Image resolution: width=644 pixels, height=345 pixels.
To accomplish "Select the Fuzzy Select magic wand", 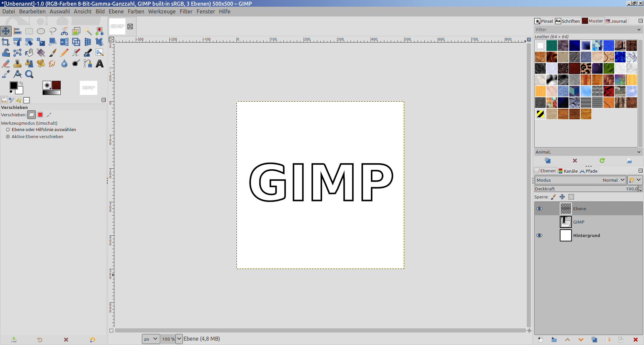I will pos(88,31).
